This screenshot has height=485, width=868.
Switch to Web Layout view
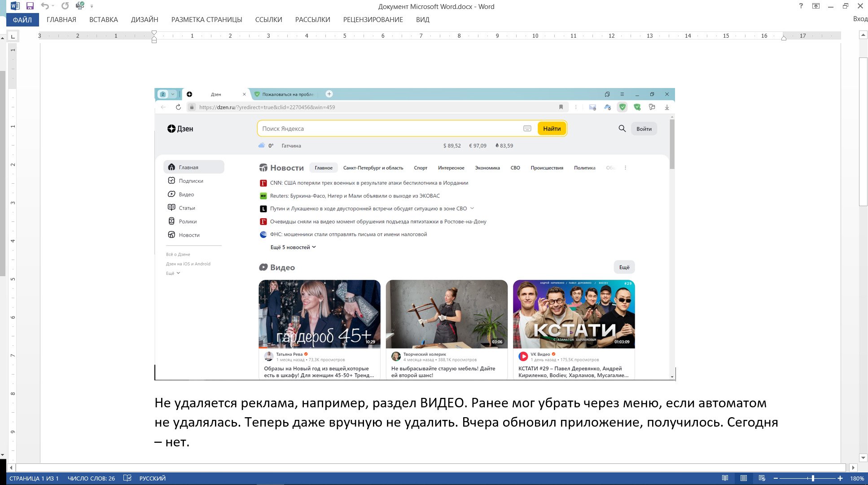(762, 478)
